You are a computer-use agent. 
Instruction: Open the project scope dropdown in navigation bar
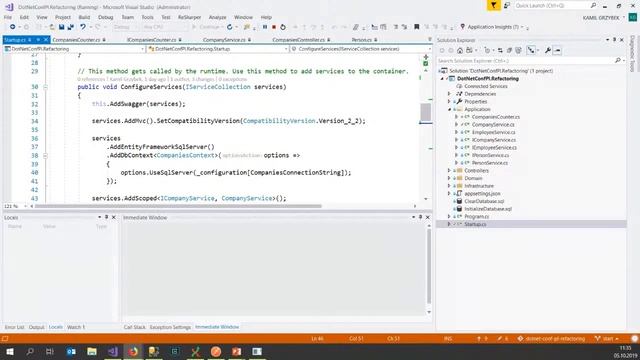(x=74, y=49)
